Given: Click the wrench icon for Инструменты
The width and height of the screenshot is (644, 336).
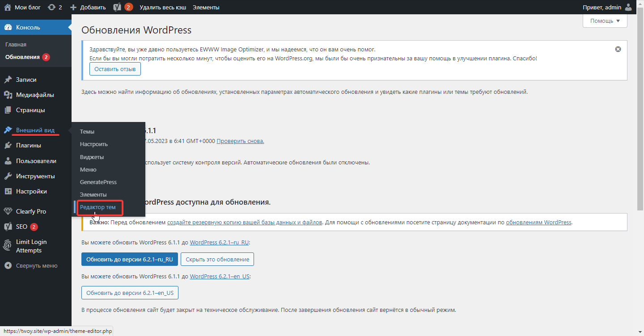Looking at the screenshot, I should (8, 176).
